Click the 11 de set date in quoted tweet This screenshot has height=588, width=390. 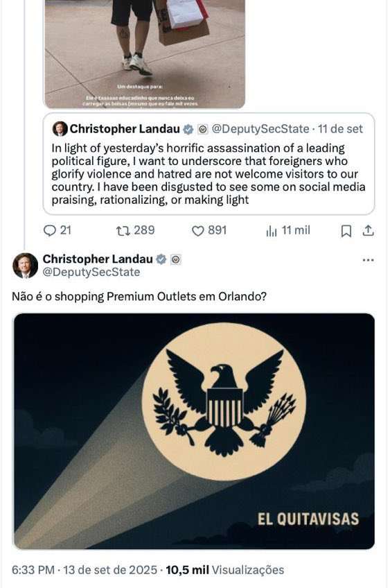[x=340, y=129]
